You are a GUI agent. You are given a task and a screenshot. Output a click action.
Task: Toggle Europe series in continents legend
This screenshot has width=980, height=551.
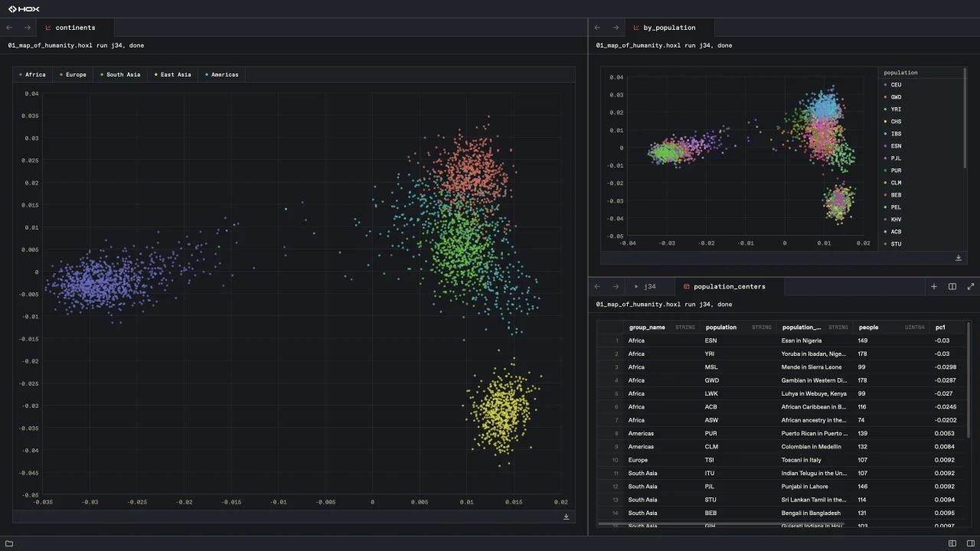click(73, 75)
